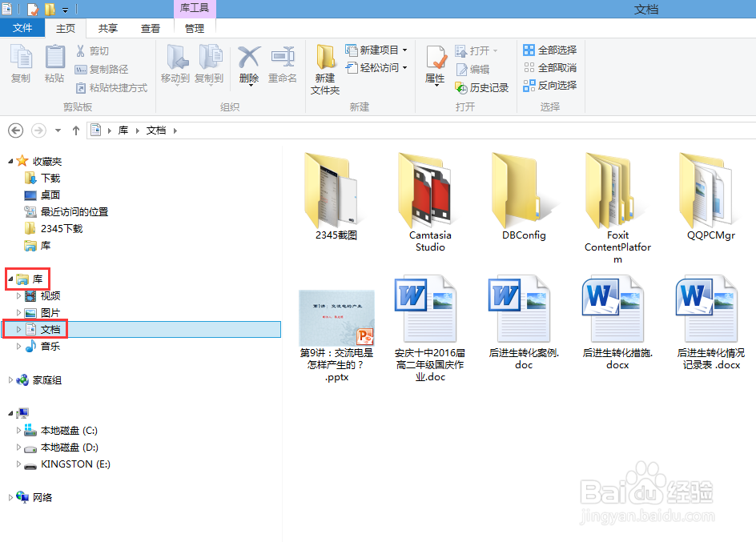Expand the 本地磁盘 (C:) tree node
756x542 pixels.
18,430
